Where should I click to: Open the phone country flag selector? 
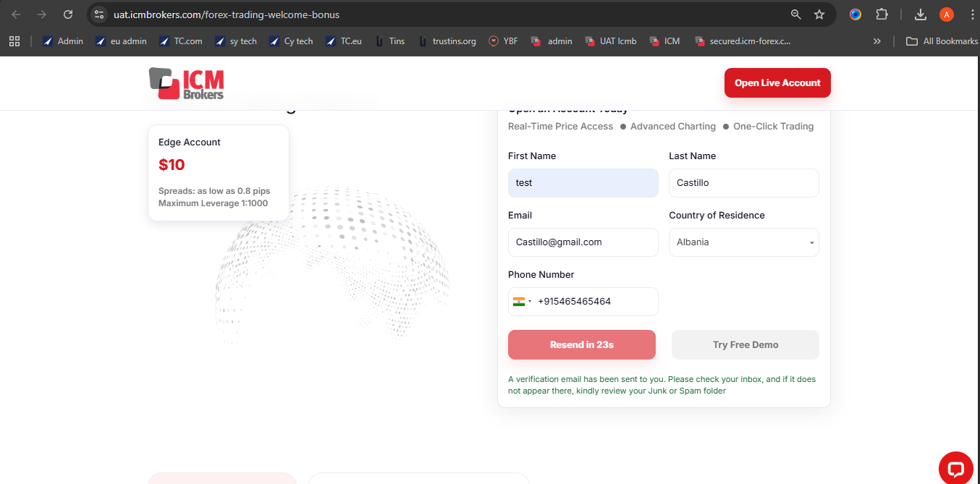(522, 302)
